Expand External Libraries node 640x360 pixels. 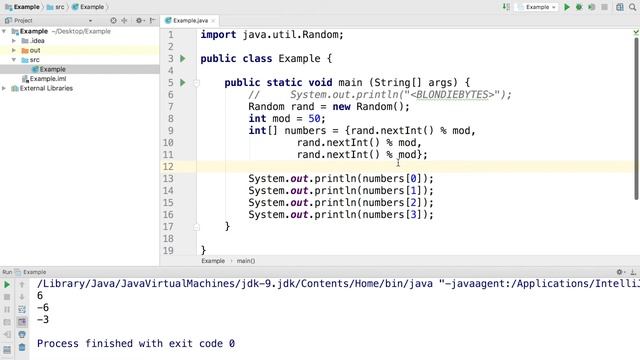pyautogui.click(x=4, y=88)
